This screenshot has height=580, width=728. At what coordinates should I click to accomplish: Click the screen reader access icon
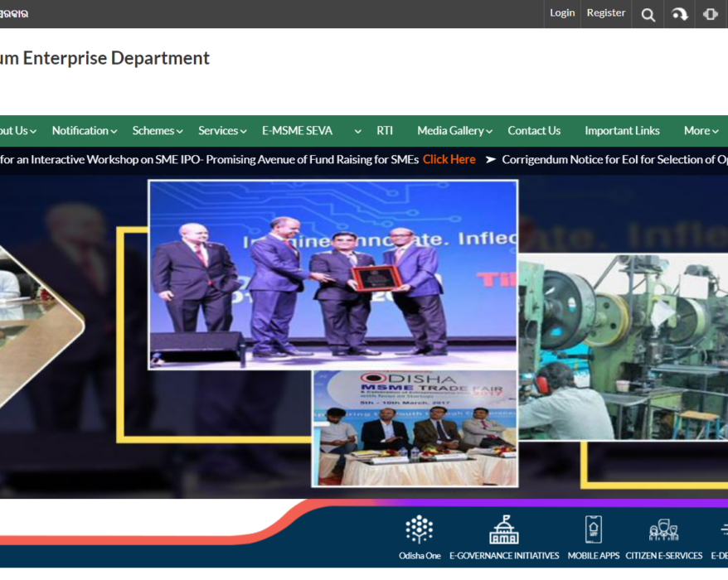coord(711,14)
